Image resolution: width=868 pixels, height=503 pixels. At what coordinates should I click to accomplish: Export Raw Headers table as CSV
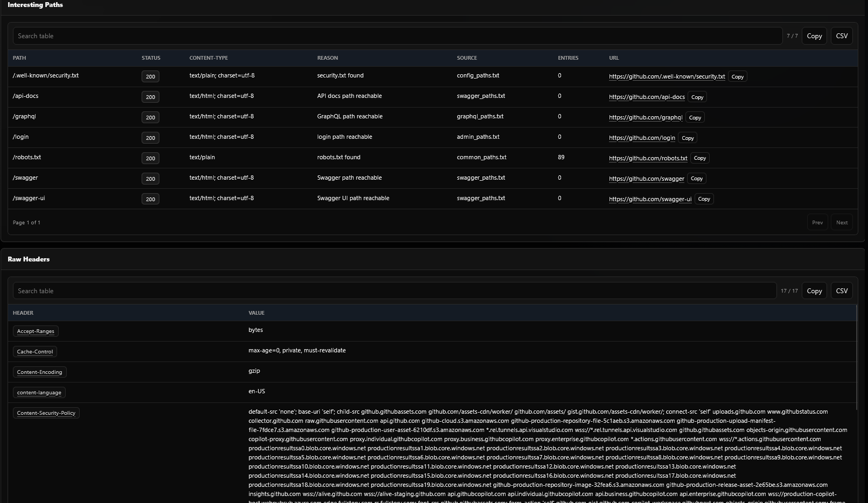842,291
